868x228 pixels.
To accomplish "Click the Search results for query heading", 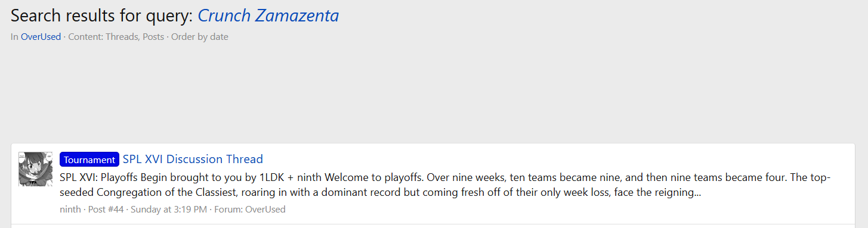I will 102,15.
